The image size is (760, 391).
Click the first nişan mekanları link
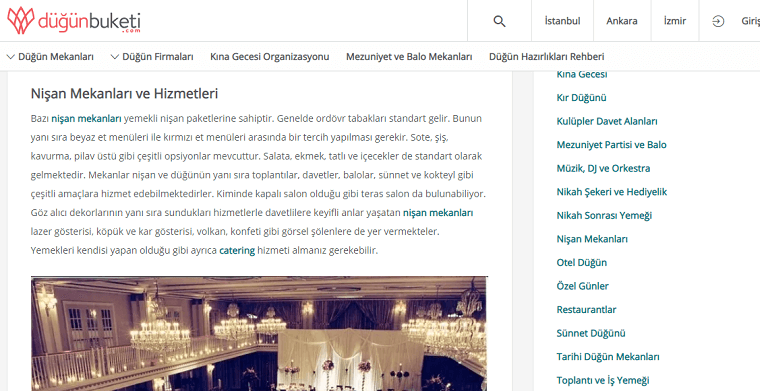(86, 119)
